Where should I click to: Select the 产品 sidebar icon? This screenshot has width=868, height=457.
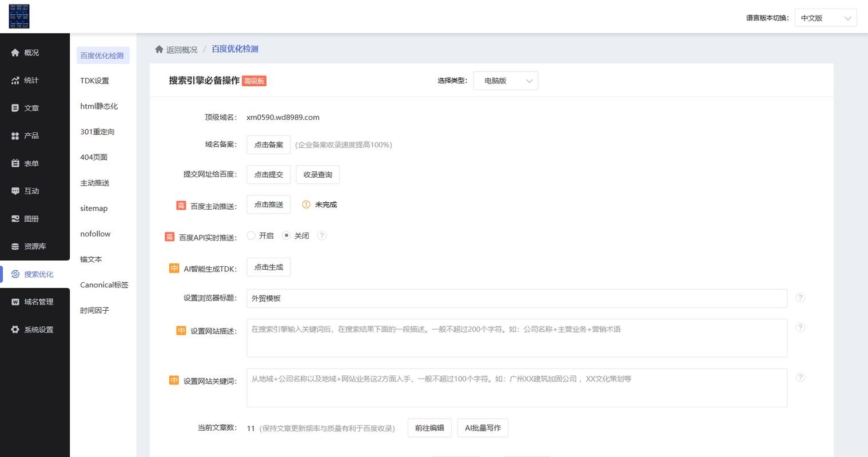31,135
